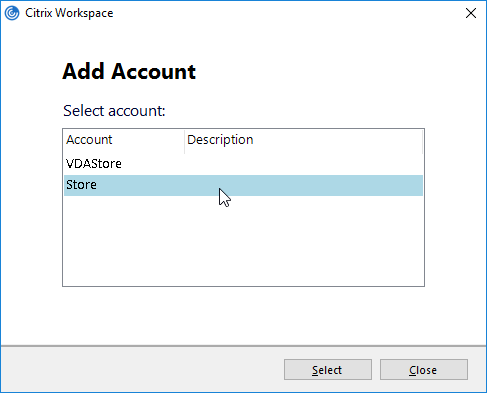Click the Citrix Workspace logo icon

12,13
